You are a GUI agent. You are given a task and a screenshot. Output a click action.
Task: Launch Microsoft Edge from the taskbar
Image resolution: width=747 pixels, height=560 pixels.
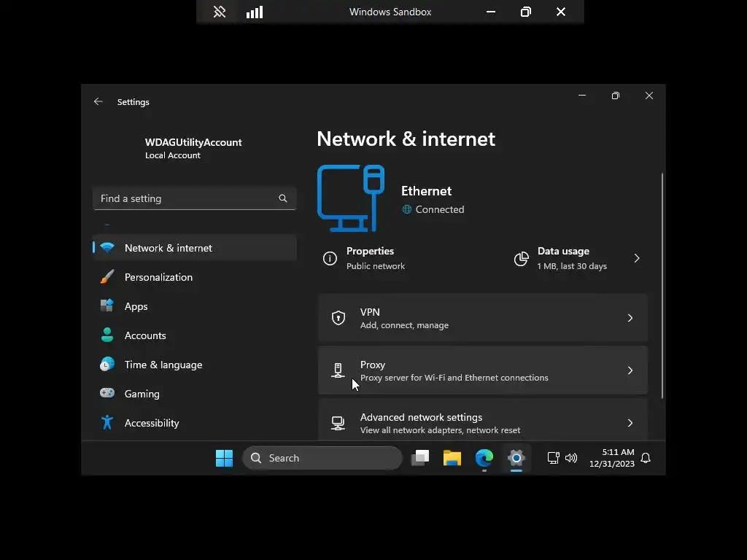pyautogui.click(x=484, y=458)
